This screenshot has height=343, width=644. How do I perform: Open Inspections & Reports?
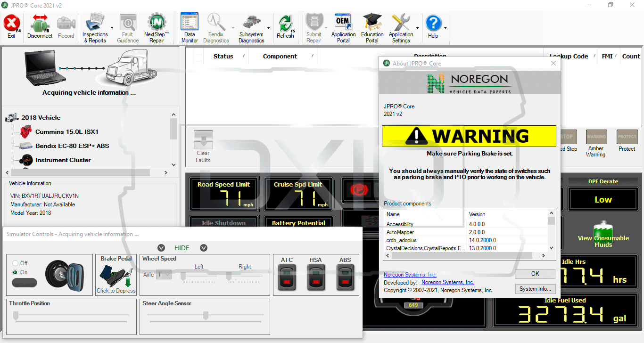(x=95, y=29)
